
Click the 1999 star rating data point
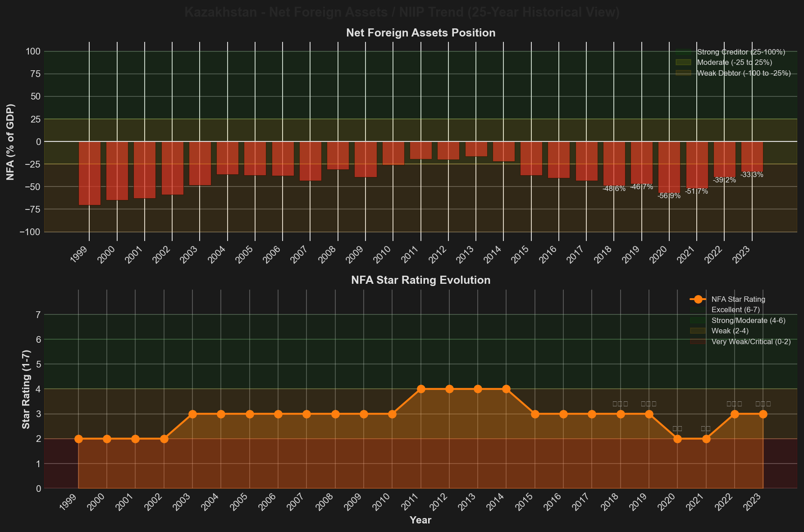(x=78, y=439)
